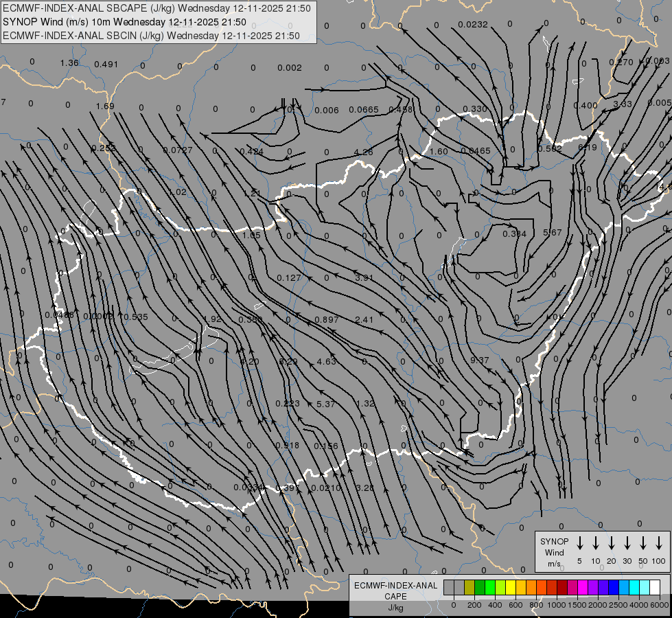Click the 2500 tick label on CAPE scale
The image size is (672, 618).
pyautogui.click(x=618, y=605)
